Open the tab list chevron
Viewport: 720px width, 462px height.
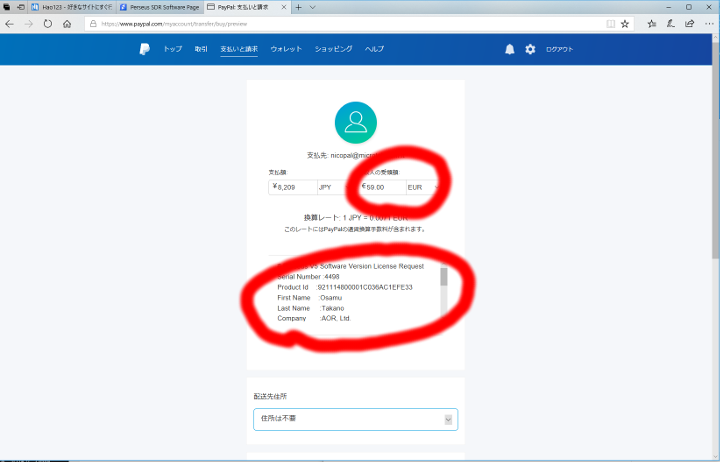coord(313,7)
